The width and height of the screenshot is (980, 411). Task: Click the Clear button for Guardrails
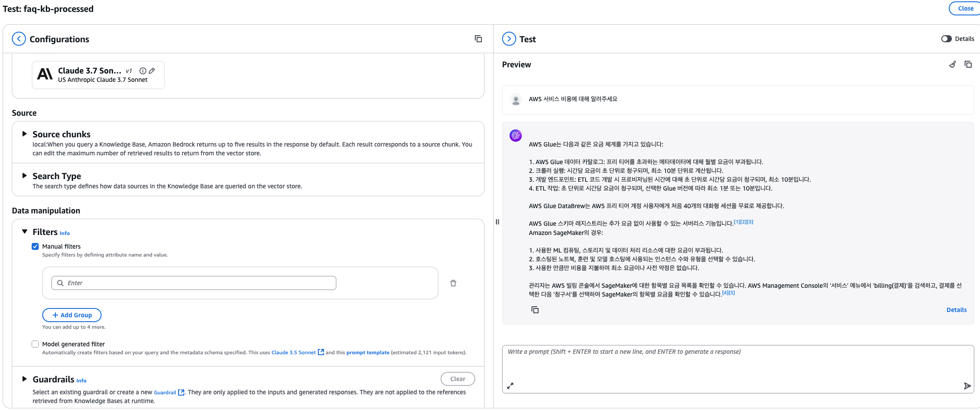click(x=458, y=379)
